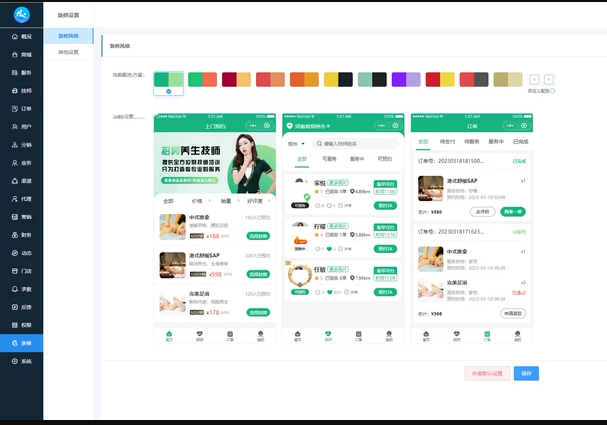Click the 保存 save button
This screenshot has height=425, width=607.
526,373
